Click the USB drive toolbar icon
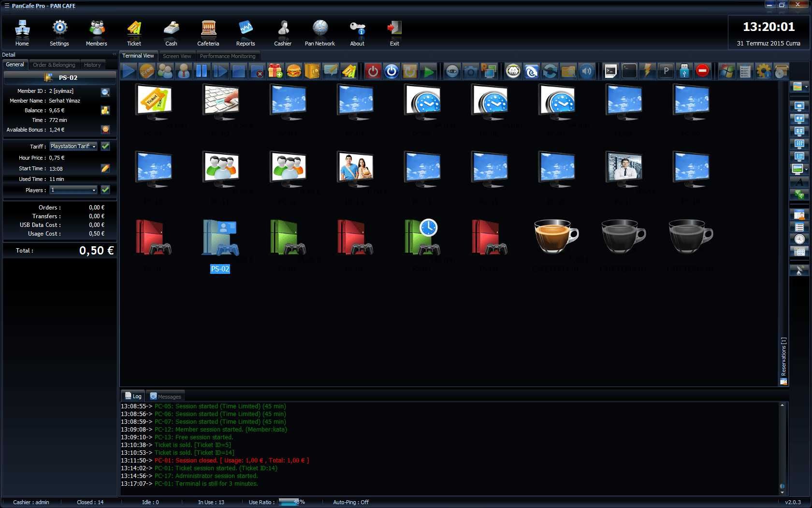Screen dimensions: 812x508 coord(684,72)
